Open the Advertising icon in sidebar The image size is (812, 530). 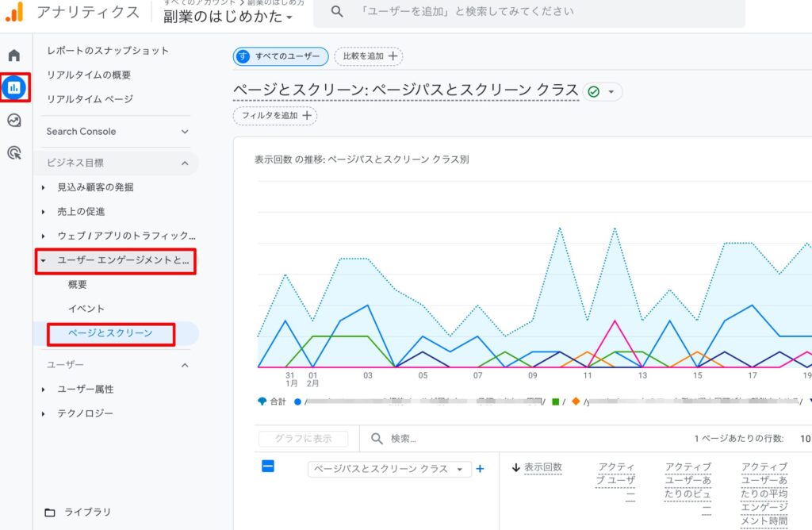14,153
